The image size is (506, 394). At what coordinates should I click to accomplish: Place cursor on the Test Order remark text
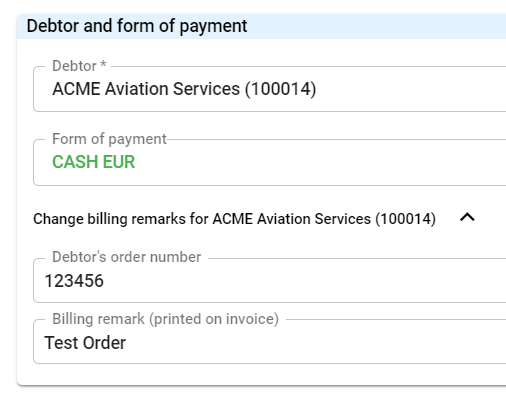(85, 343)
